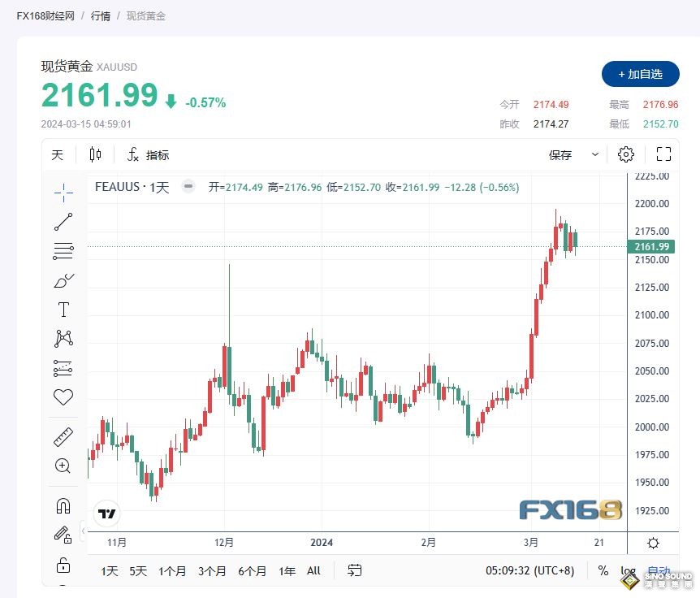Click the 加自选 button
Image resolution: width=700 pixels, height=598 pixels.
tap(640, 74)
